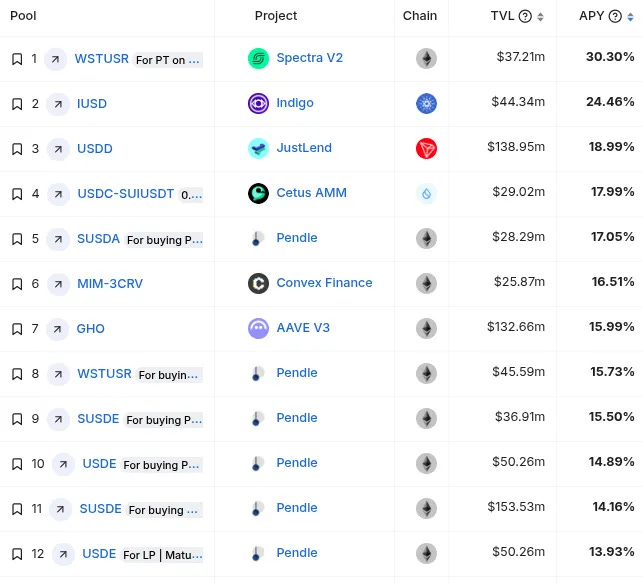Click the JustLend project logo
Screen dimensions: 643x584
[x=258, y=148]
